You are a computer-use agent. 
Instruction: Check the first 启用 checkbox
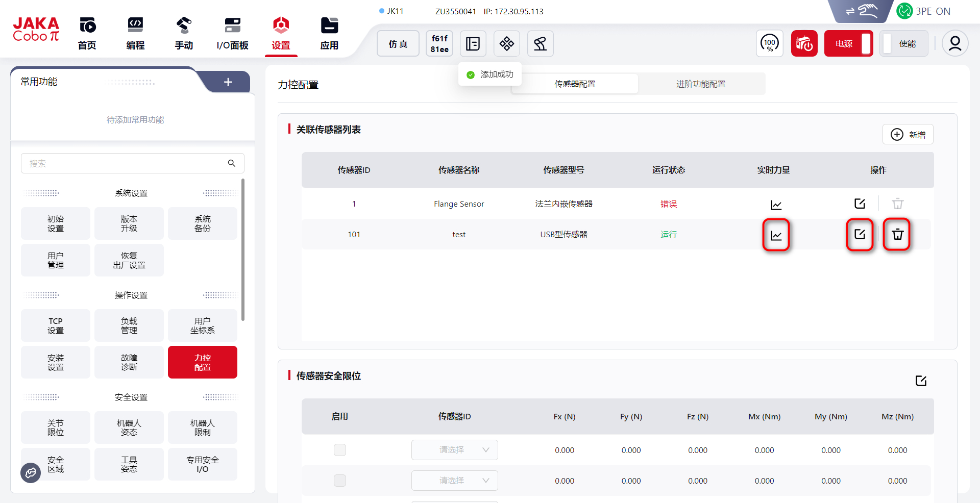[x=340, y=450]
